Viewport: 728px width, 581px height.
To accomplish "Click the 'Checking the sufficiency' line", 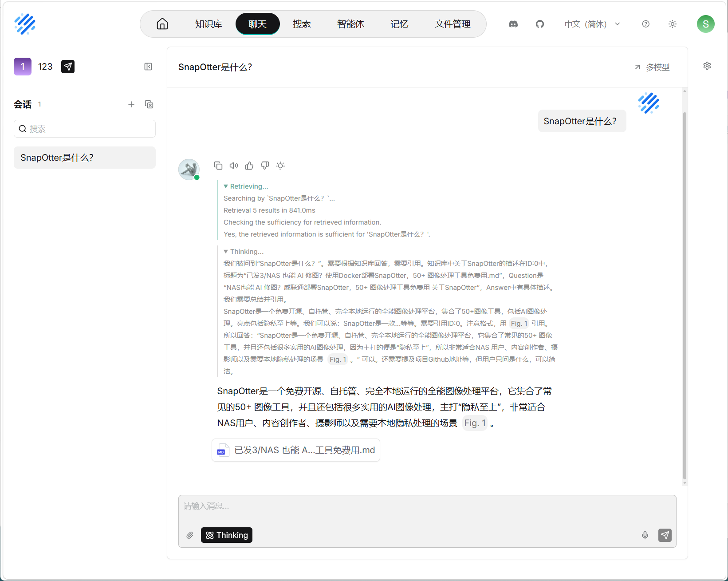I will (x=303, y=222).
